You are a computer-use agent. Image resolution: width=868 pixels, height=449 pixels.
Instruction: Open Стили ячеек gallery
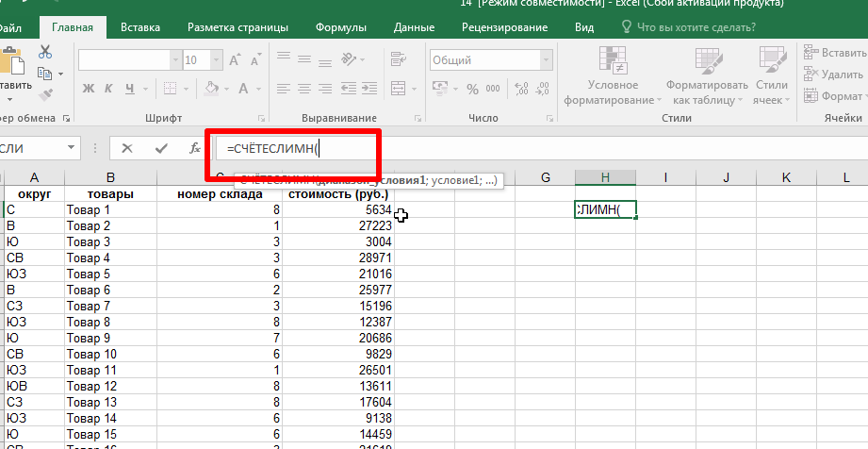click(772, 76)
